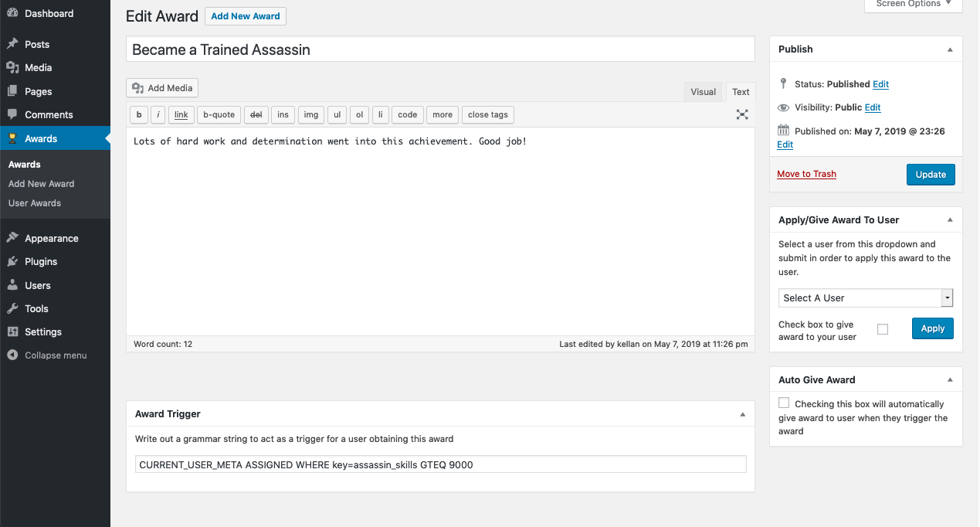Edit the Published status link
The width and height of the screenshot is (980, 527).
coord(880,84)
